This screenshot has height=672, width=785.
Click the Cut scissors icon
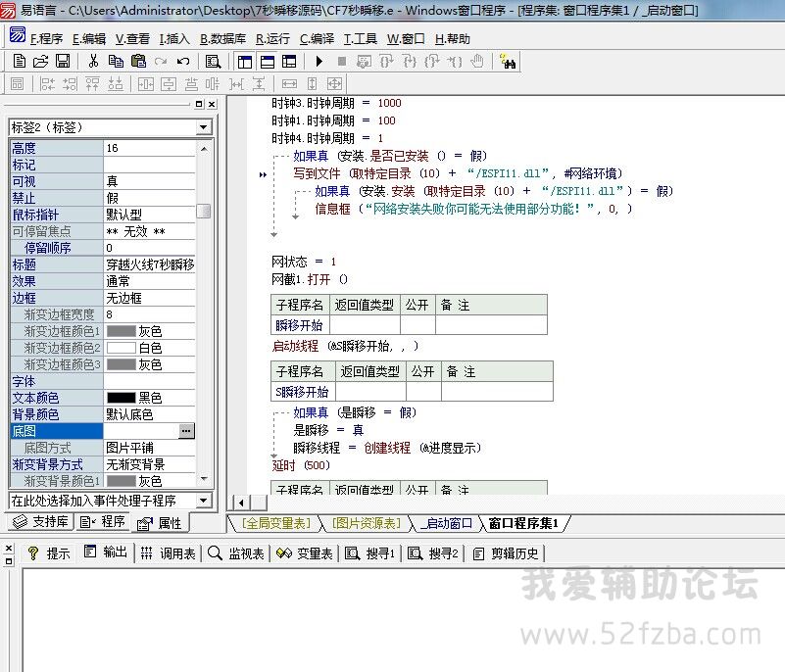[x=93, y=61]
